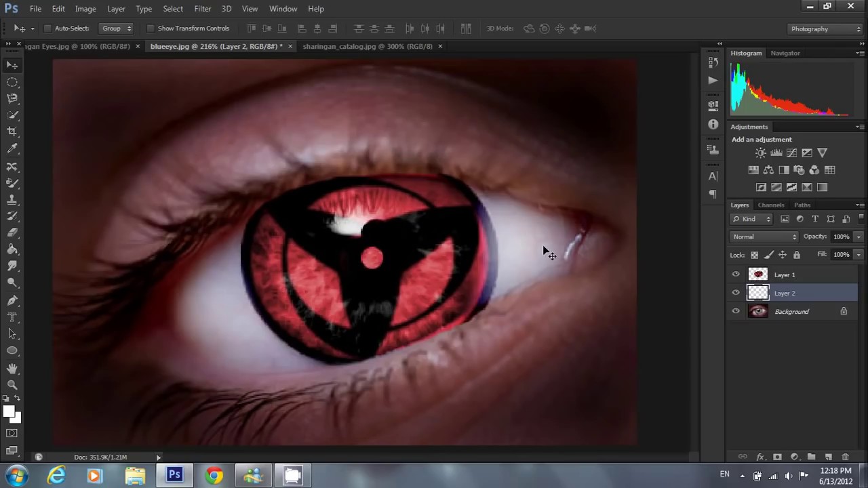The image size is (868, 488).
Task: Open the layer filter Kind dropdown
Action: [x=751, y=219]
